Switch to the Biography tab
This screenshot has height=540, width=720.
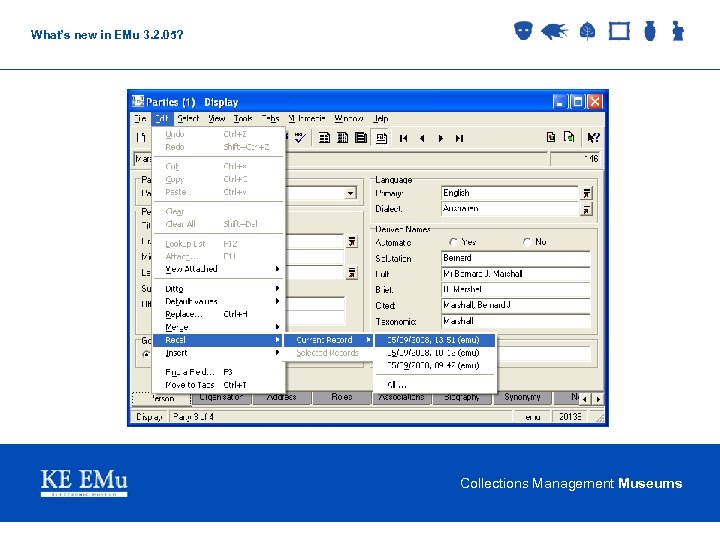click(x=462, y=397)
